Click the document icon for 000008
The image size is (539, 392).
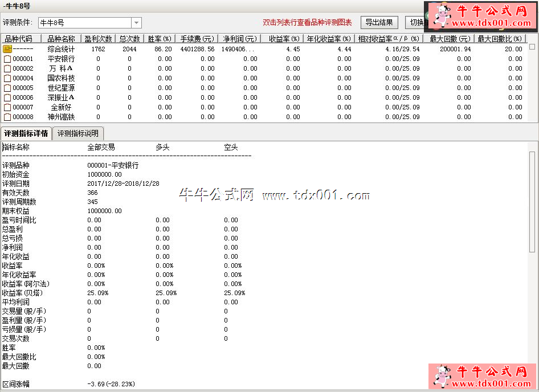(7, 117)
